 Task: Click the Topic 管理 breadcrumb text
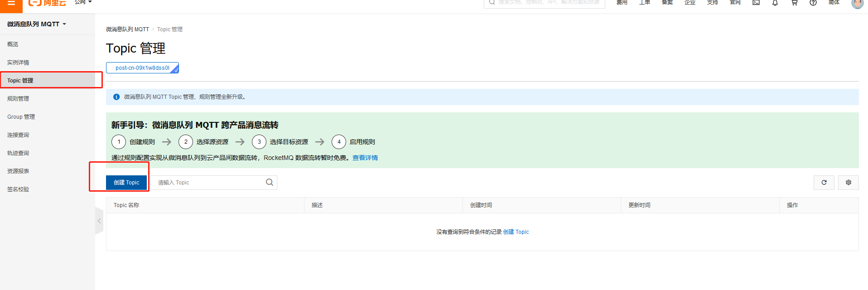click(x=170, y=29)
